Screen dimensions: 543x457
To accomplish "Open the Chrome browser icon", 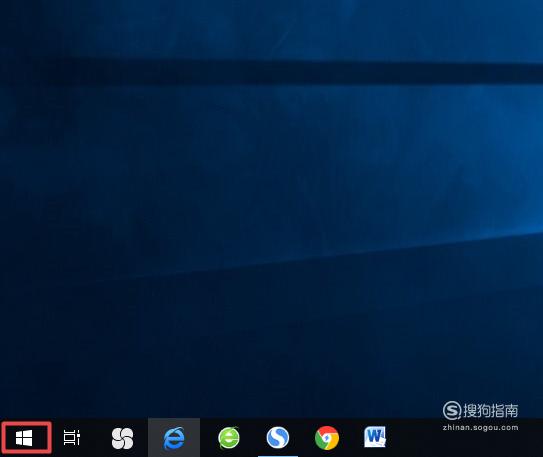I will 327,438.
